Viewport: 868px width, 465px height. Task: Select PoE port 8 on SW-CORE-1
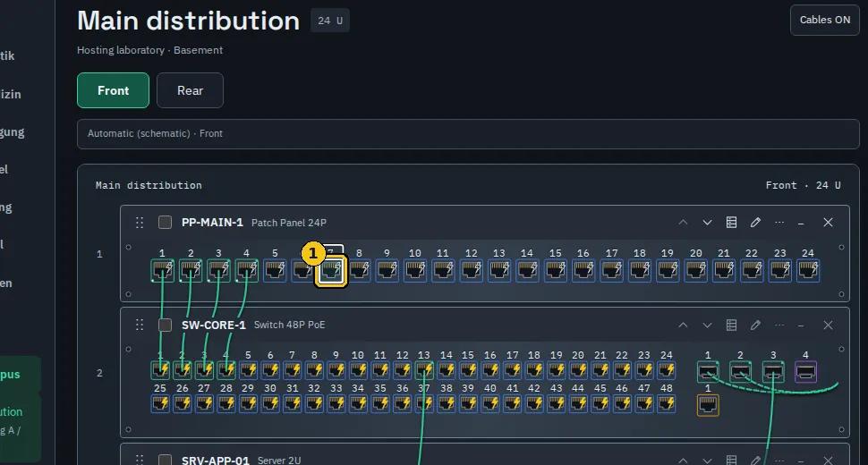(314, 370)
